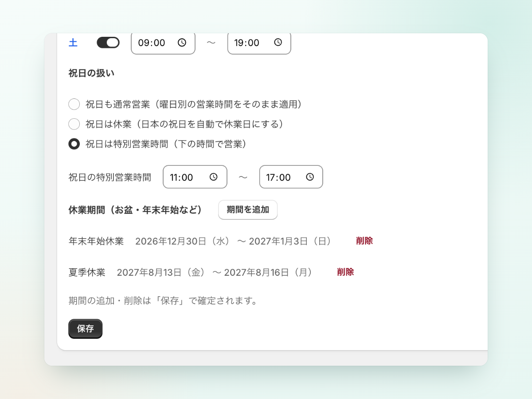Delete the 夏季休業 period
Image resolution: width=532 pixels, height=399 pixels.
pyautogui.click(x=345, y=272)
